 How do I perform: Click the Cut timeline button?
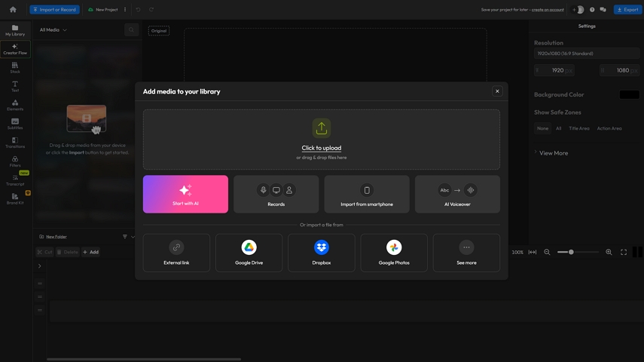click(x=44, y=252)
